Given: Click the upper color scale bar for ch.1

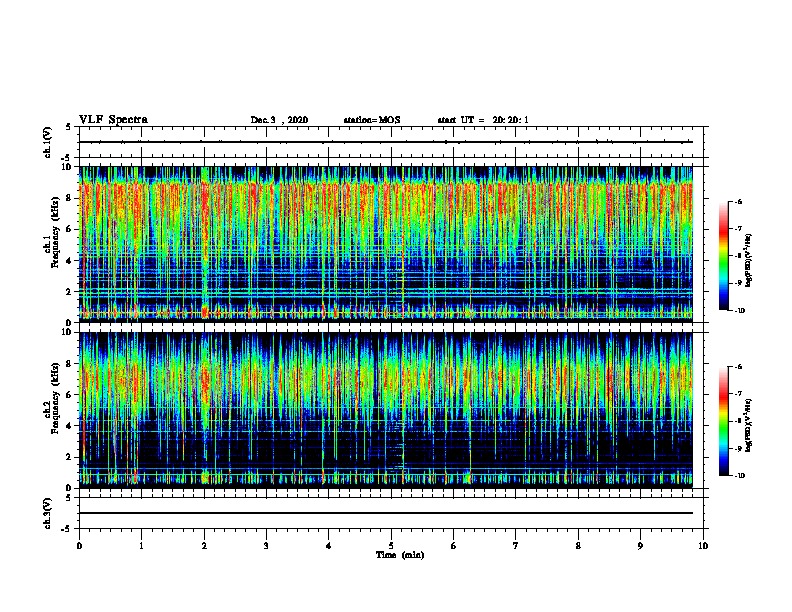Looking at the screenshot, I should pos(724,256).
